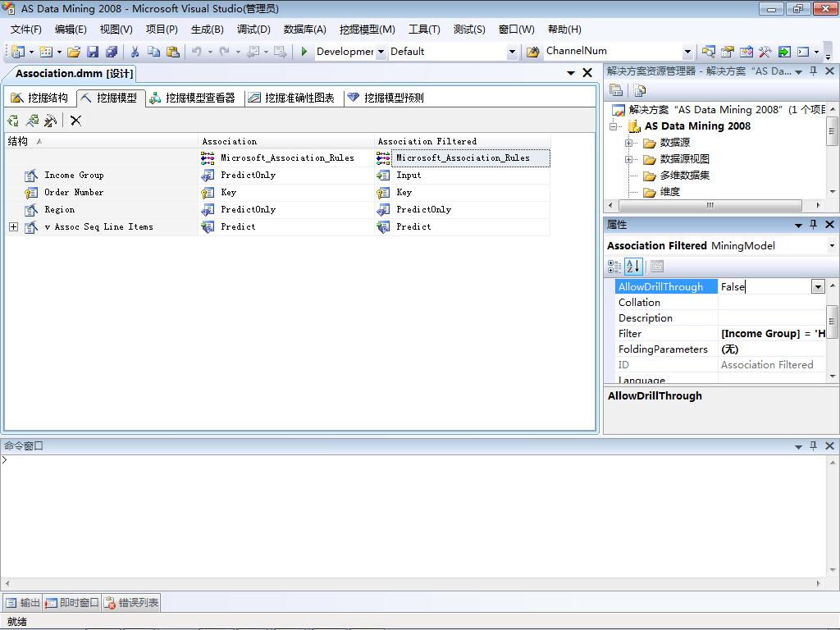Select the Region structure row
The width and height of the screenshot is (840, 630).
(x=101, y=209)
